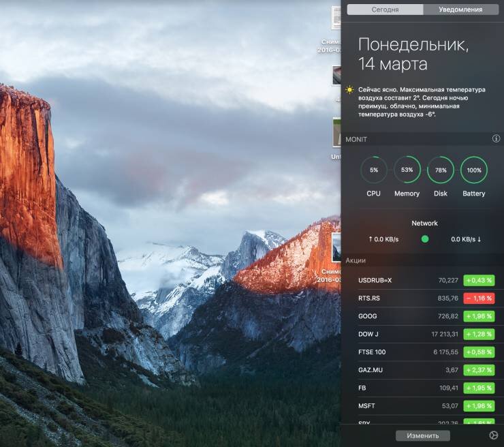
Task: Click the Battery label in MONIT
Action: tap(474, 194)
